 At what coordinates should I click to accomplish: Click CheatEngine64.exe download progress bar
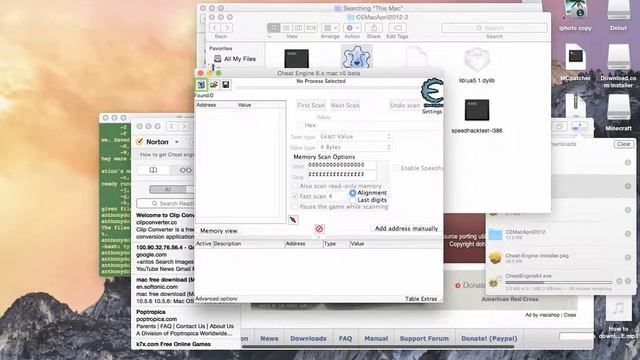point(558,282)
